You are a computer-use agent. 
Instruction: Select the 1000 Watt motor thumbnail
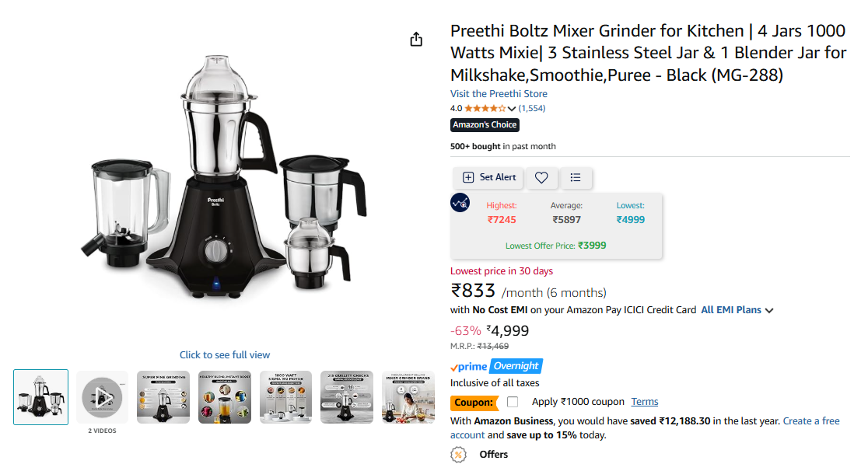(285, 397)
